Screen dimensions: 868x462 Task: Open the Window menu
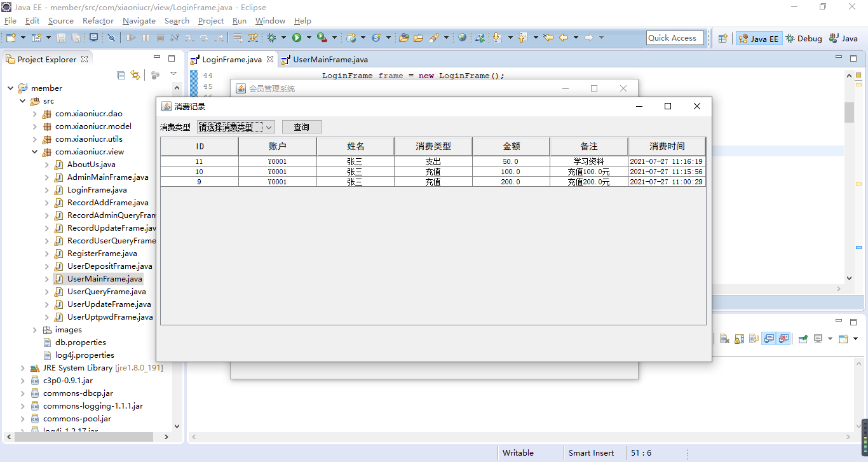(x=270, y=21)
